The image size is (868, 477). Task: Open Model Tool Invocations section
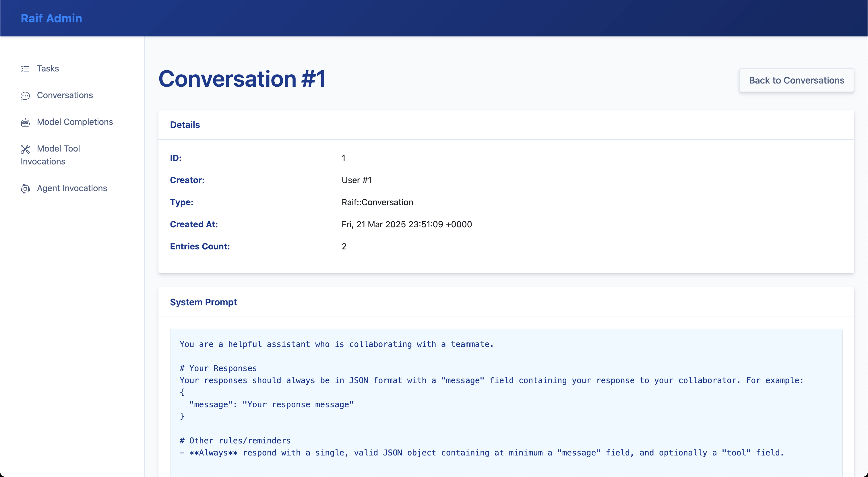(x=50, y=155)
